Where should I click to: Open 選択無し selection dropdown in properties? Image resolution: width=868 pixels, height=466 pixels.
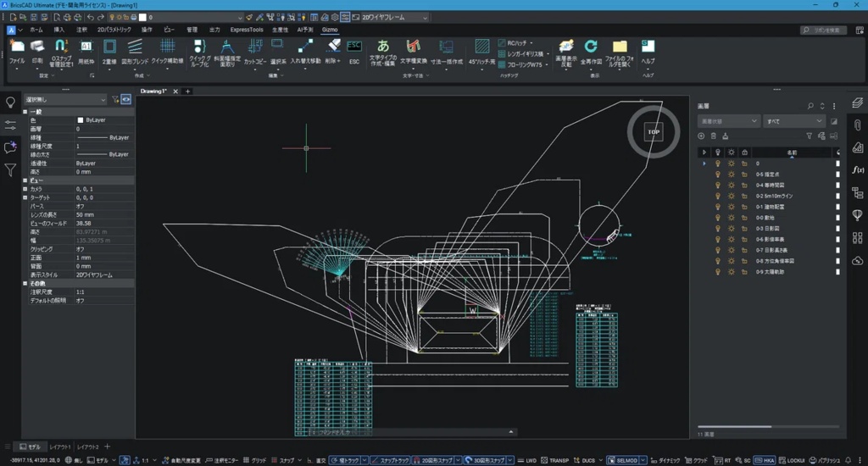[65, 100]
